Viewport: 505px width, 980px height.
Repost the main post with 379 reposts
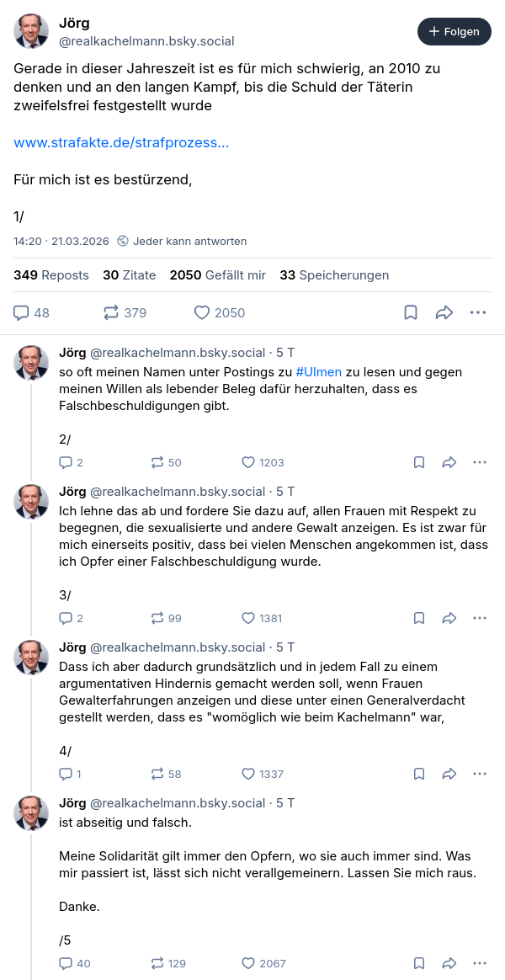111,312
